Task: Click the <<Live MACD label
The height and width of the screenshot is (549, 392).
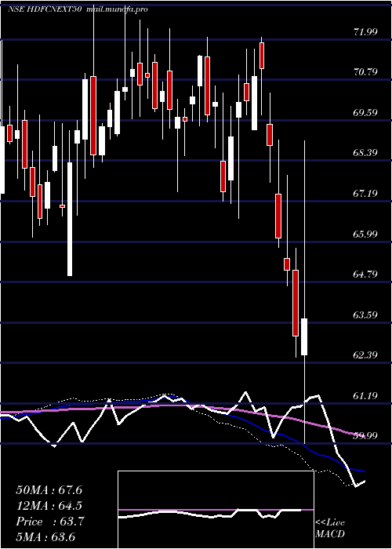Action: [x=330, y=529]
